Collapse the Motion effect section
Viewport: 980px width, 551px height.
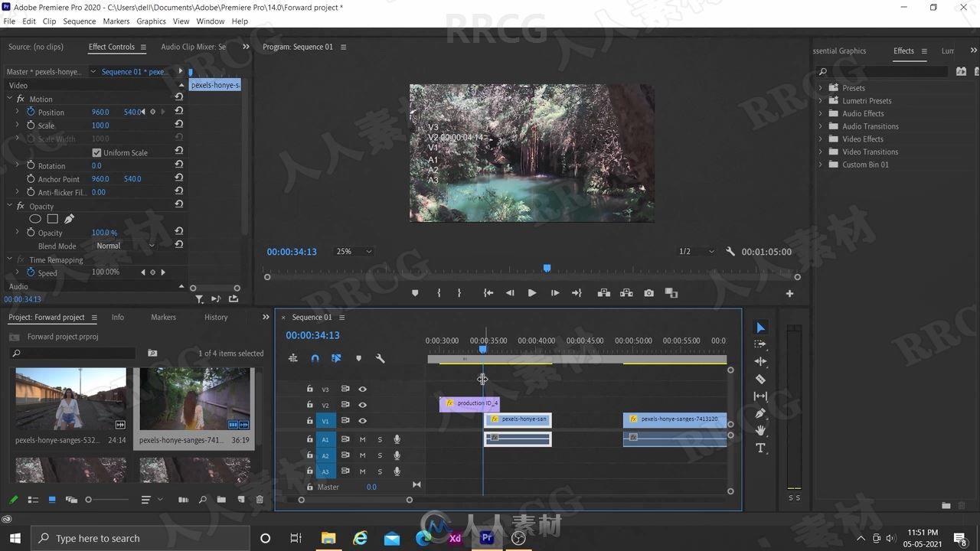pos(10,99)
